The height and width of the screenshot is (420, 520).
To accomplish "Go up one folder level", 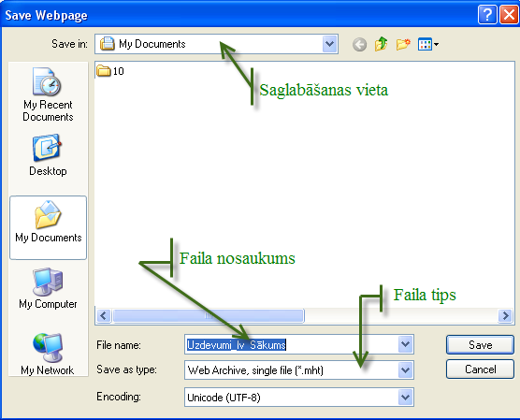I will click(x=382, y=44).
